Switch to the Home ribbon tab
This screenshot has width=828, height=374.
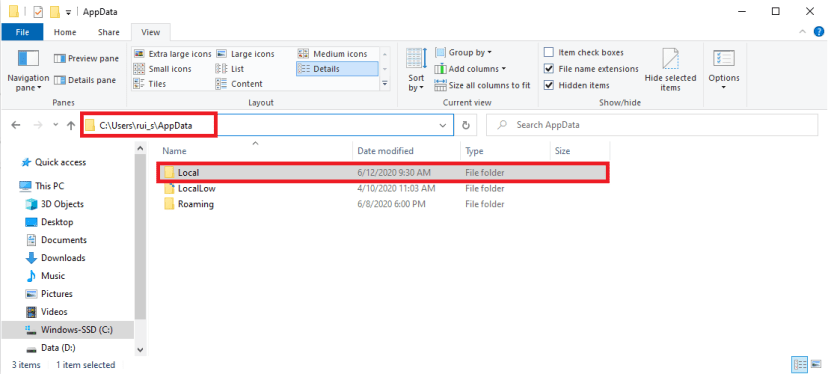tap(65, 32)
